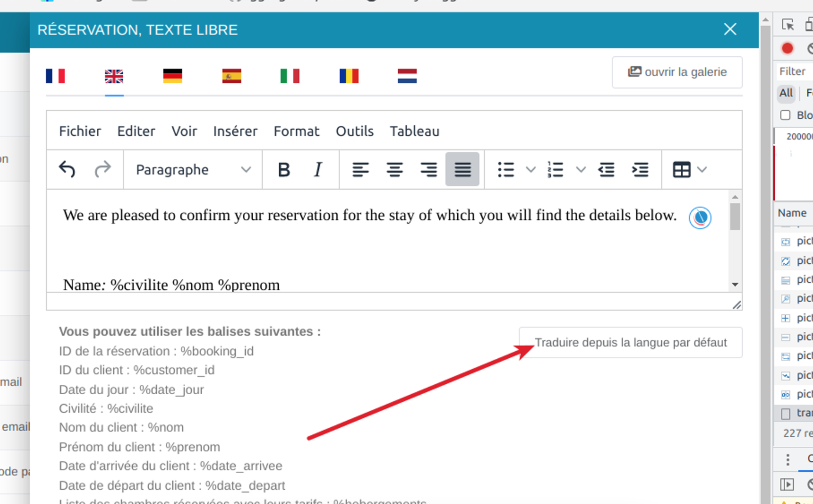Align text to the left
813x504 pixels.
360,170
